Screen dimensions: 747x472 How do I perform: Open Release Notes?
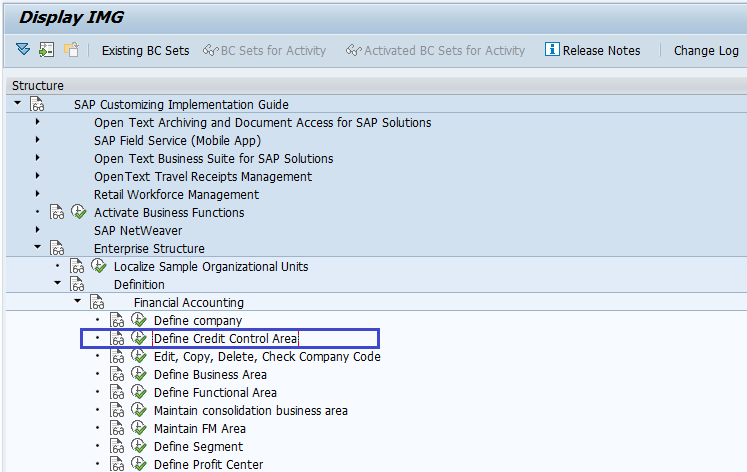click(593, 50)
